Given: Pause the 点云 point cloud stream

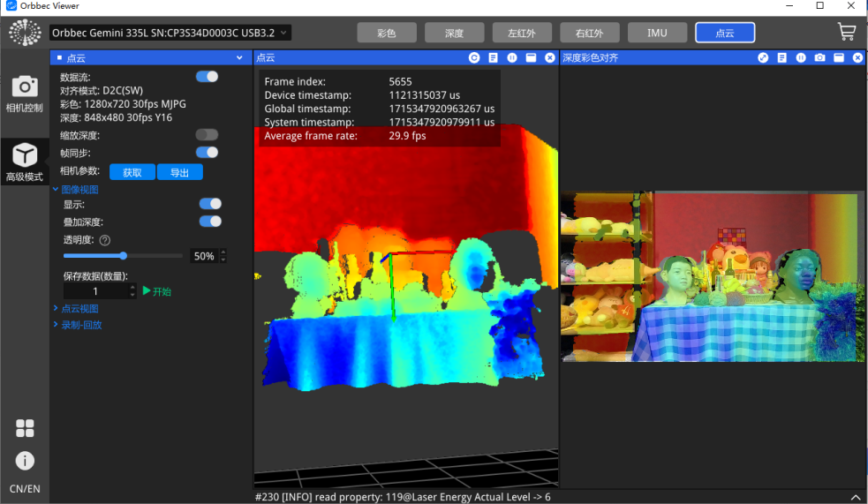Looking at the screenshot, I should [x=511, y=57].
